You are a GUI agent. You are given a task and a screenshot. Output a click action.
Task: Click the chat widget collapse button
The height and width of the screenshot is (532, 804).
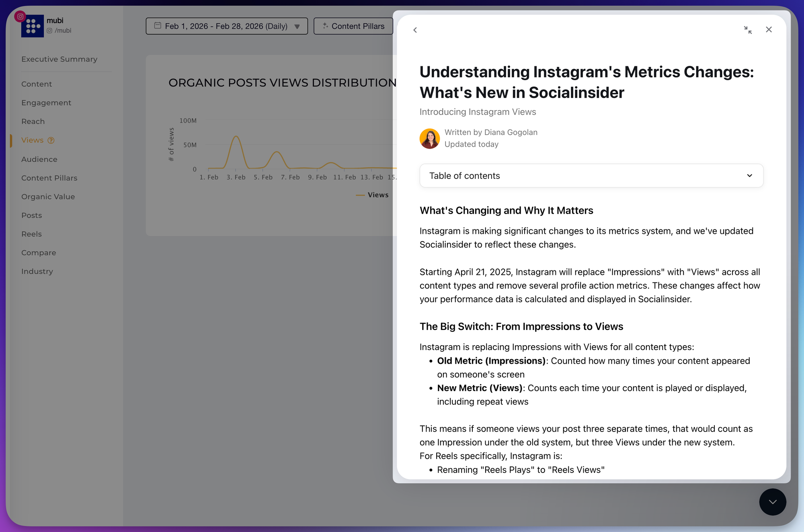click(772, 502)
